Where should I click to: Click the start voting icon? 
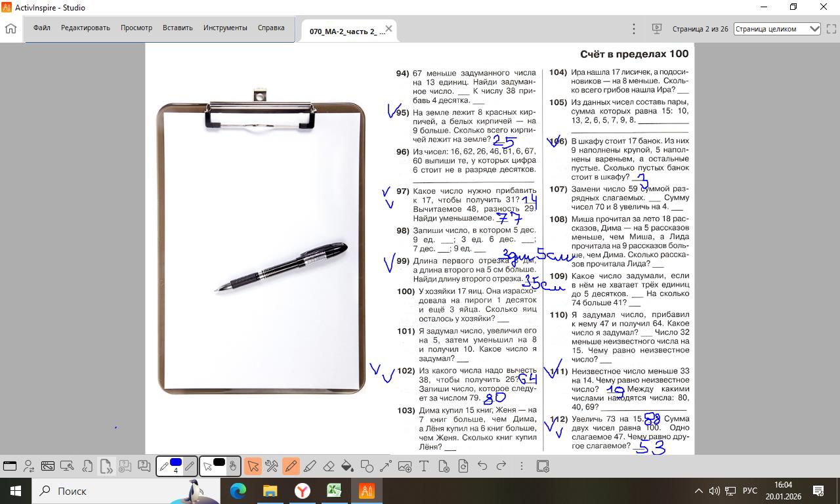[x=125, y=466]
